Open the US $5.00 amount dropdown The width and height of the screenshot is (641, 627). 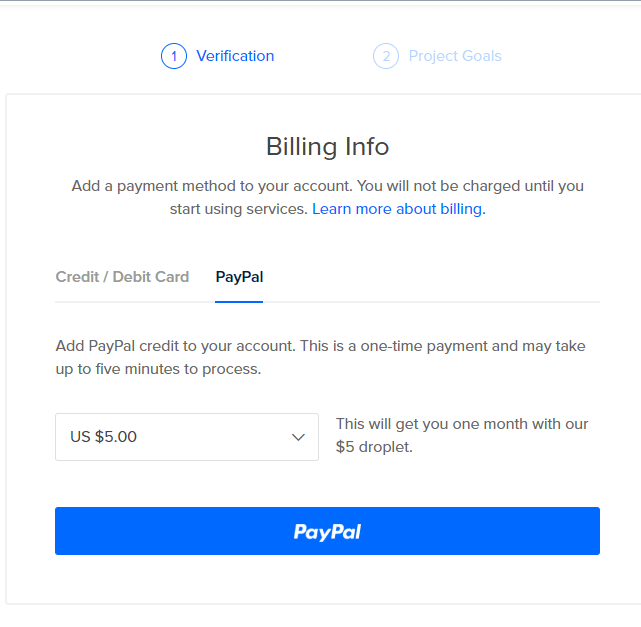[x=187, y=437]
